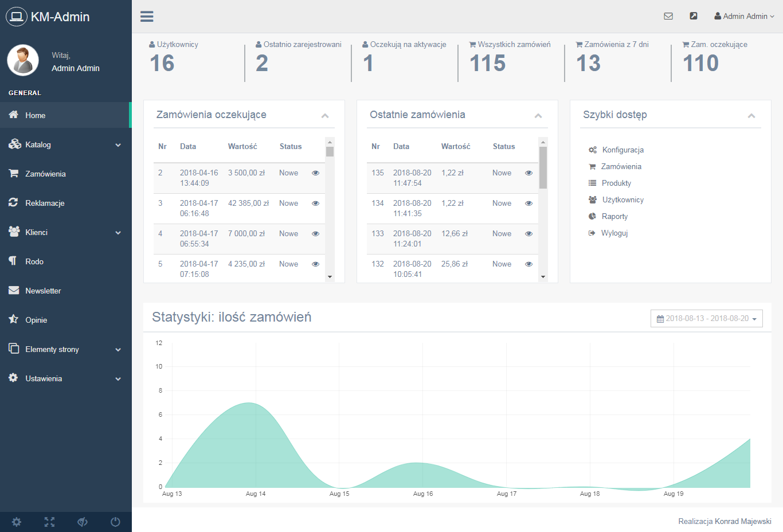Click the Home house icon in sidebar

tap(14, 115)
